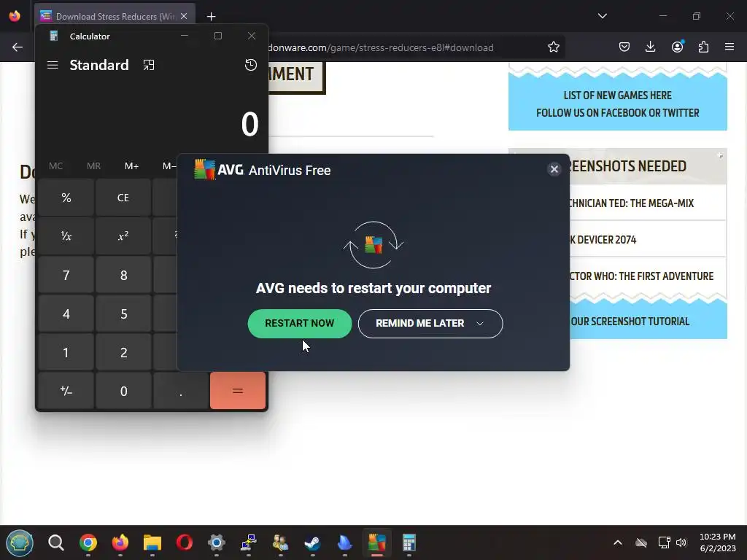747x560 pixels.
Task: Click the Firefox URL address field
Action: coord(381,47)
